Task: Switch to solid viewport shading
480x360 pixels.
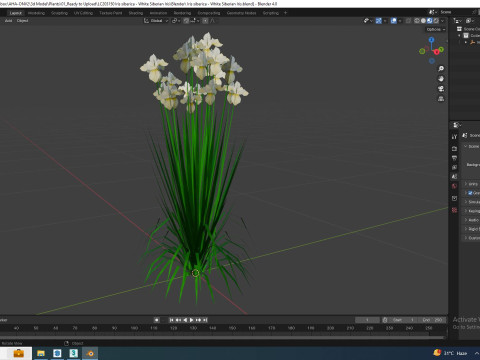Action: click(423, 21)
